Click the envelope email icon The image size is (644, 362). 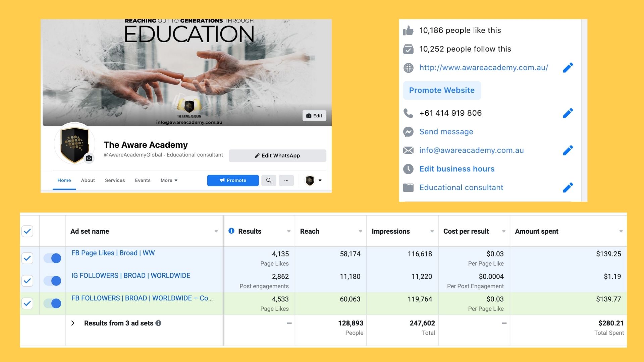(408, 150)
